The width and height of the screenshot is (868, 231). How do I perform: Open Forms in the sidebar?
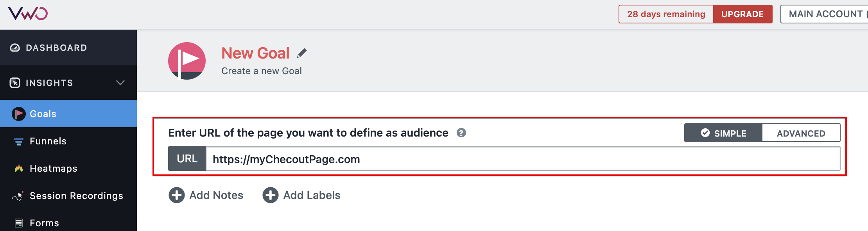(44, 223)
